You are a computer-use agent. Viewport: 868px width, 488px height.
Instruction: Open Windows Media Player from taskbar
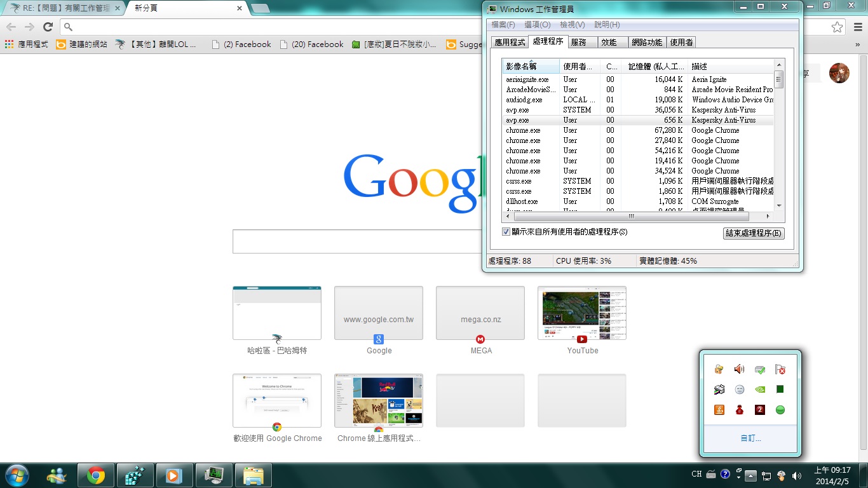tap(173, 475)
